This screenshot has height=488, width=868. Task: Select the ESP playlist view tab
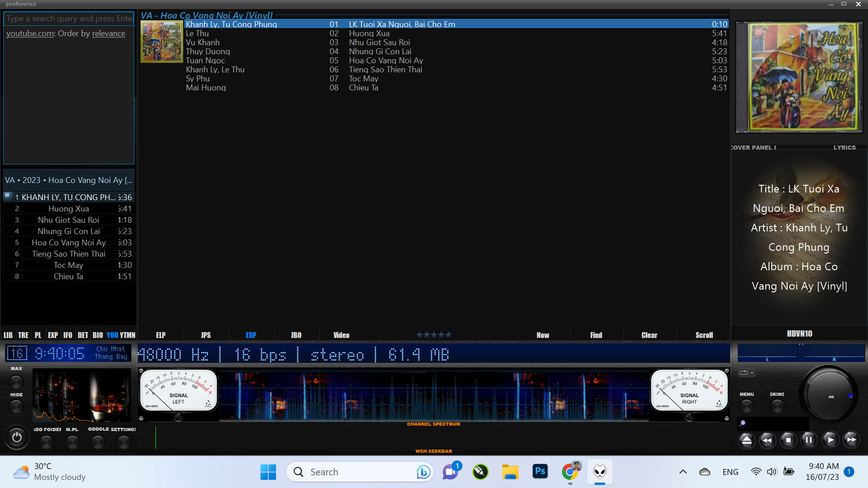(251, 335)
